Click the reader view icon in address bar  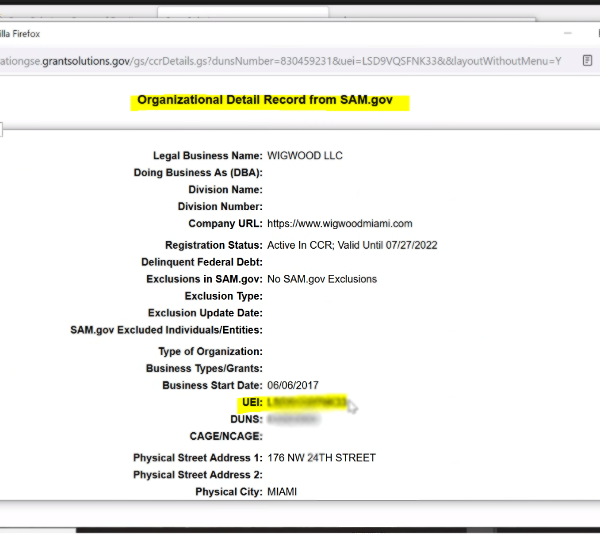click(587, 60)
